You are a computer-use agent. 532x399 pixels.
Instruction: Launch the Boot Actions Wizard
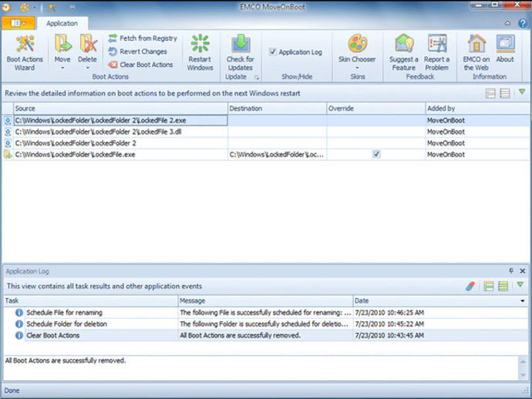[25, 52]
